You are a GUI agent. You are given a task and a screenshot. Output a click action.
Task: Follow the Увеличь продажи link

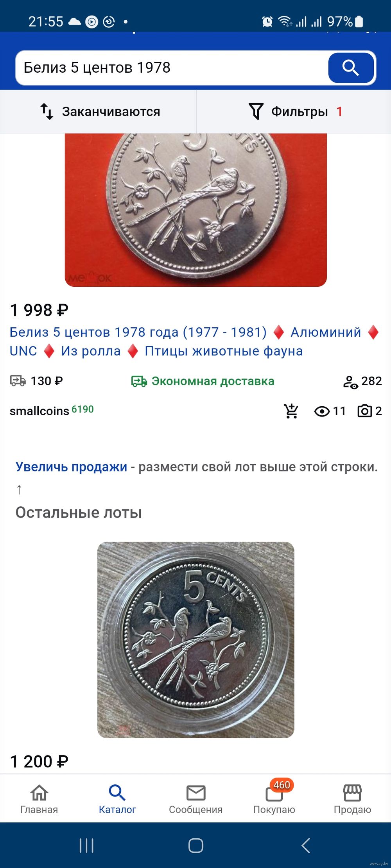tap(71, 467)
